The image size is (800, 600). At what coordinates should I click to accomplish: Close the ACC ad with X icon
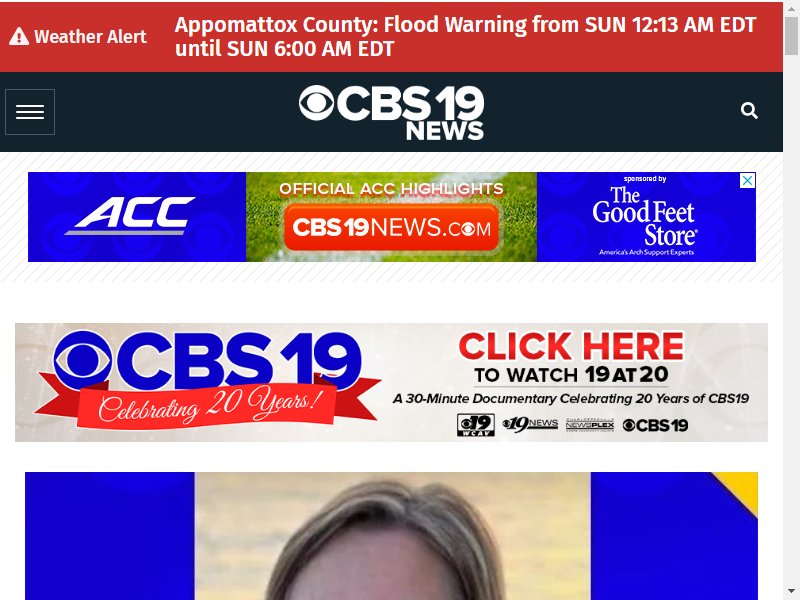(x=747, y=180)
